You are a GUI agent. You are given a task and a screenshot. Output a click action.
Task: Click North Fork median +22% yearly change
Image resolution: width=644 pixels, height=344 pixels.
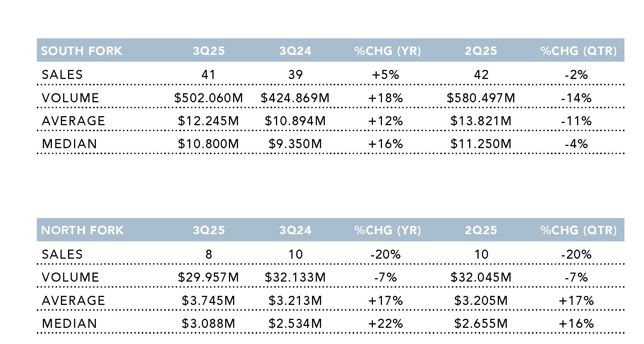tap(385, 324)
